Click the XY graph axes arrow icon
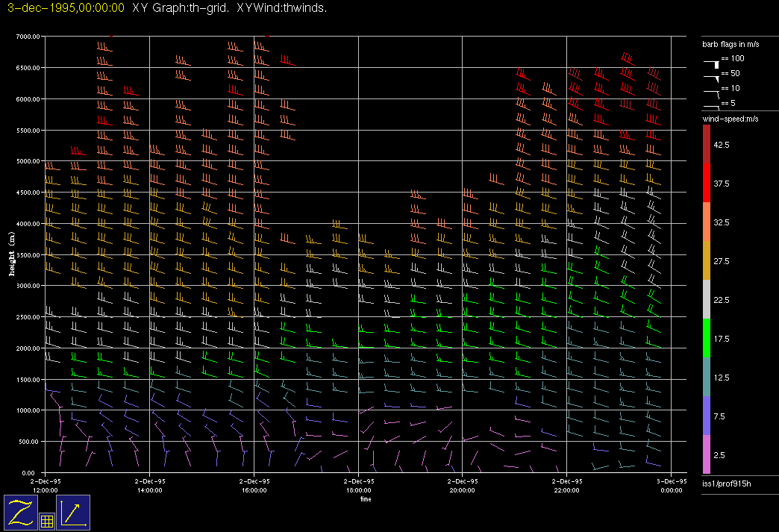 coord(73,513)
